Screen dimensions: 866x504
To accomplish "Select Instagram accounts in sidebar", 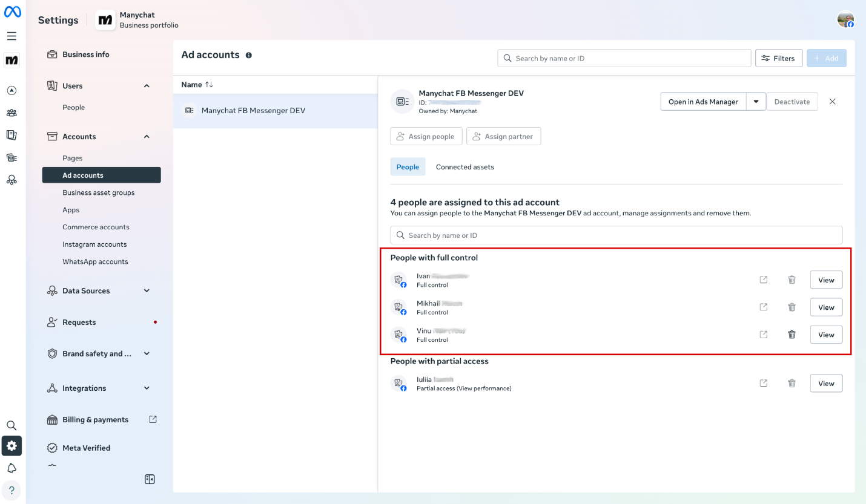I will coord(94,244).
